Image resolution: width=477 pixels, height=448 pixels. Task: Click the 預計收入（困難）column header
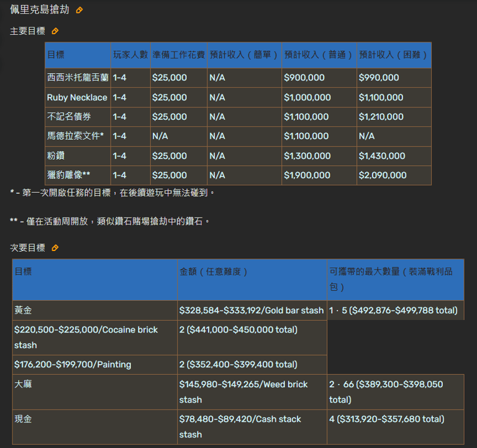pos(393,55)
